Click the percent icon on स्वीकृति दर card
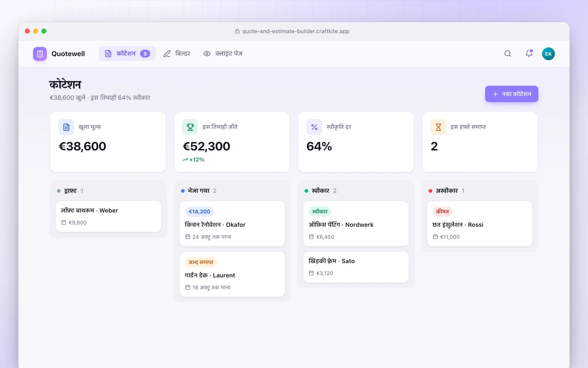588x368 pixels. [x=314, y=127]
